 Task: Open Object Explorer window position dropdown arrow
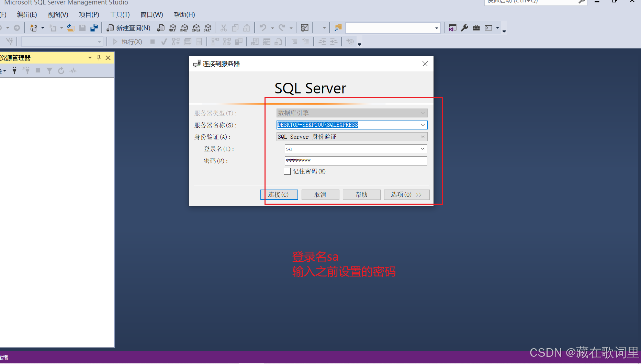[90, 58]
